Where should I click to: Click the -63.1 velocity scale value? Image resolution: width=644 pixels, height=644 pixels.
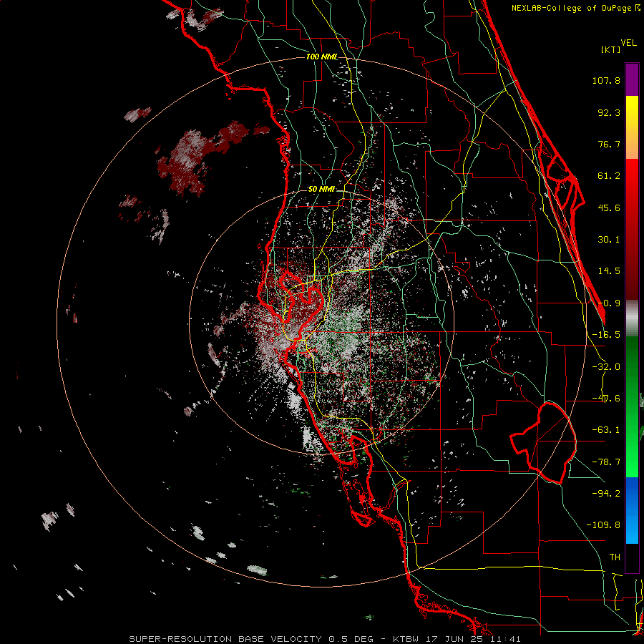click(x=606, y=430)
